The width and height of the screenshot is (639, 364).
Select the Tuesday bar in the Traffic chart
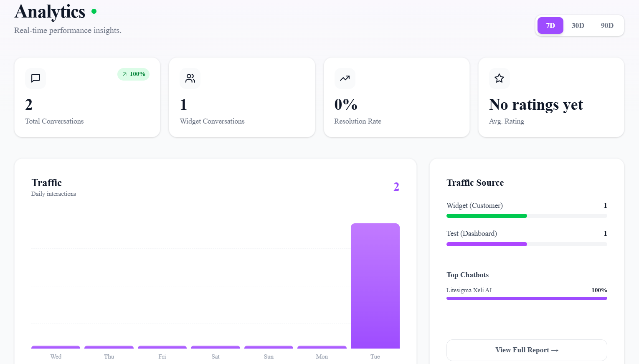click(375, 286)
